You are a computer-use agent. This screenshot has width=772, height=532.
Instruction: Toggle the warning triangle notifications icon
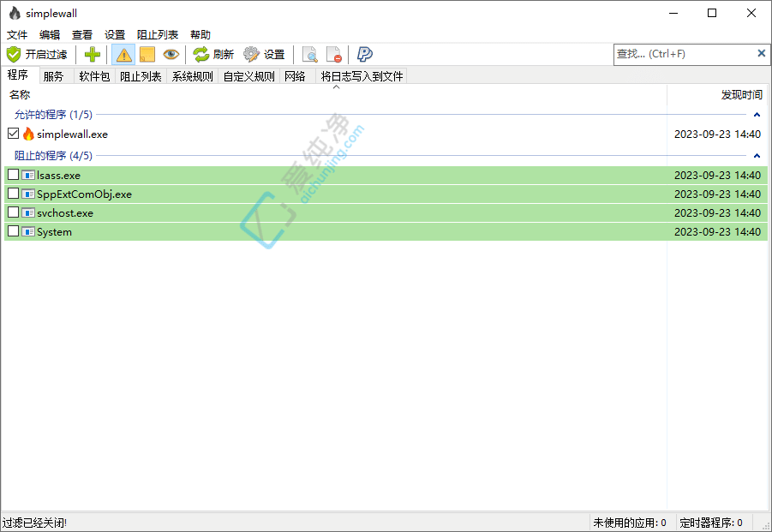pos(123,54)
